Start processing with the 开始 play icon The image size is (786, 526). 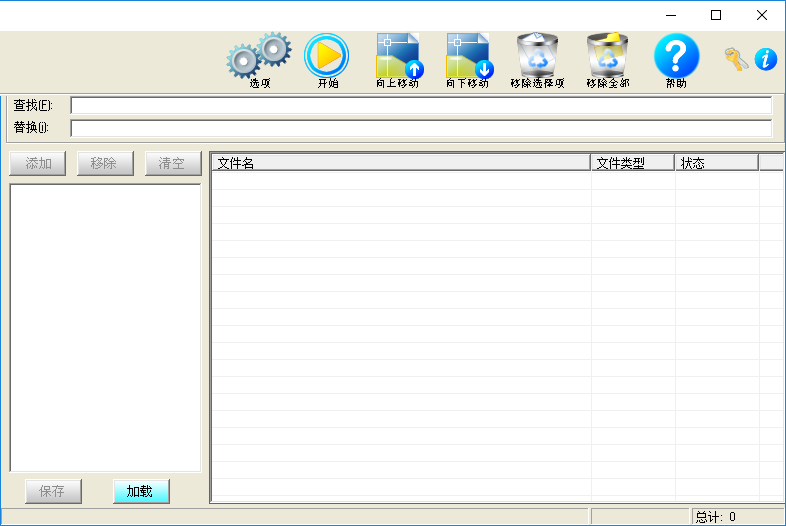click(327, 59)
